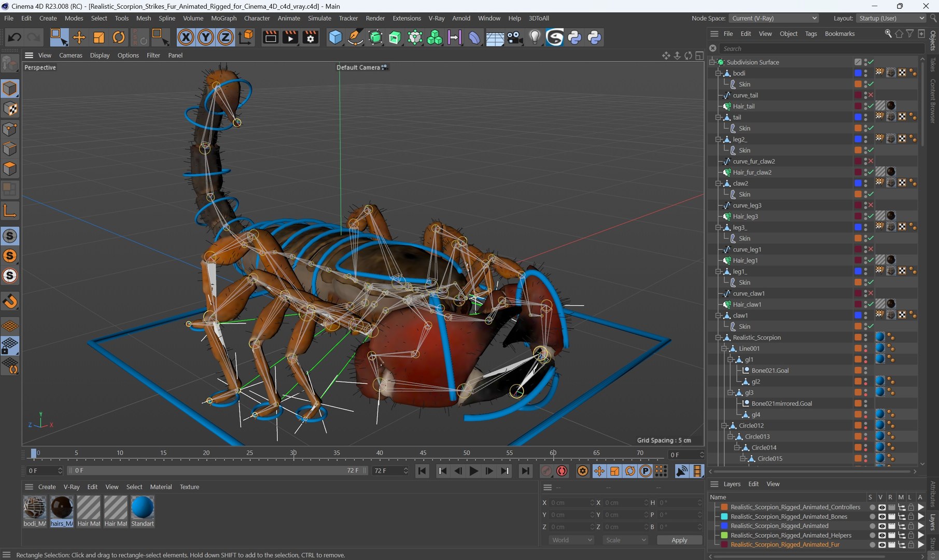
Task: Collapse the Realistic_Scorpion hierarchy
Action: tap(719, 338)
